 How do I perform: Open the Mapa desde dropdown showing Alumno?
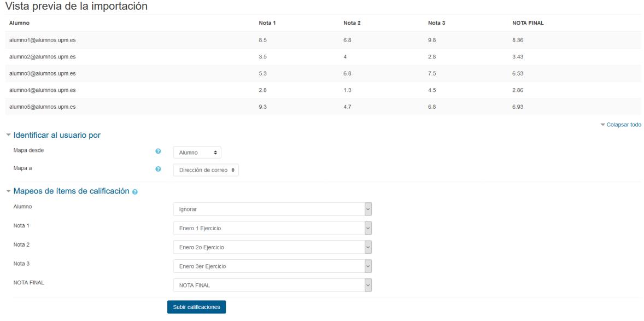197,153
